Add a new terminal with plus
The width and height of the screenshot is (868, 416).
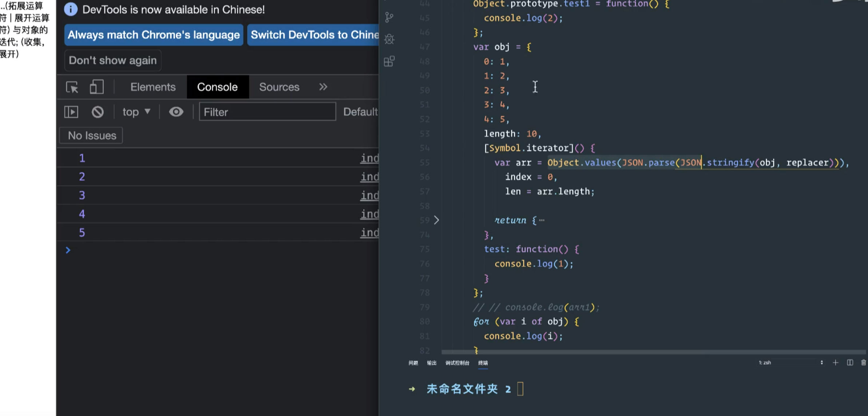point(835,363)
